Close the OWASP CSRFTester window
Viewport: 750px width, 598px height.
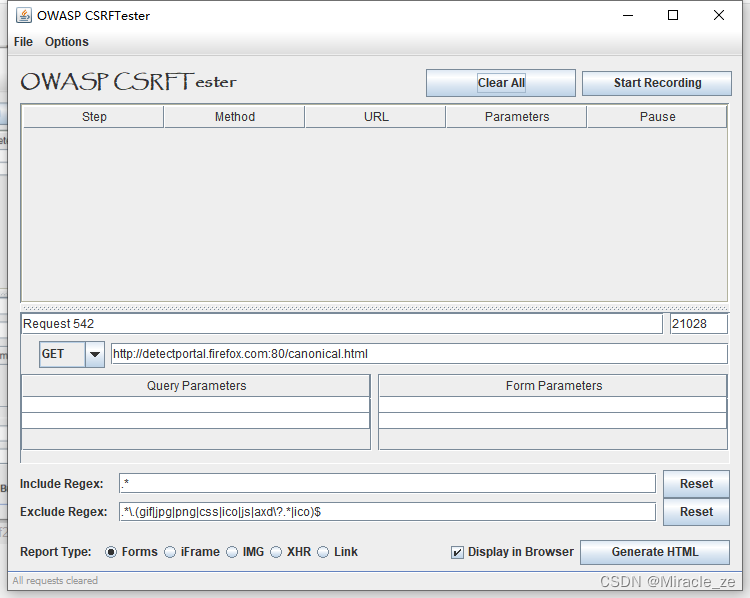718,15
